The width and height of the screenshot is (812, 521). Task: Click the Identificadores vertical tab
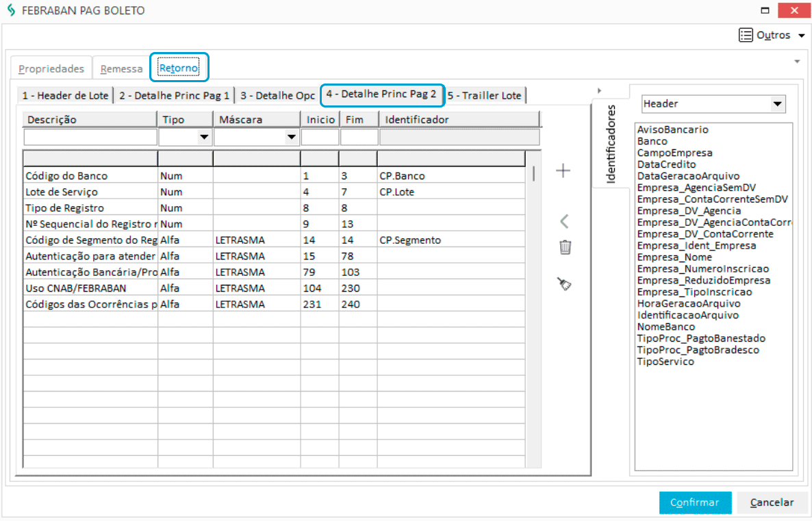[x=611, y=144]
